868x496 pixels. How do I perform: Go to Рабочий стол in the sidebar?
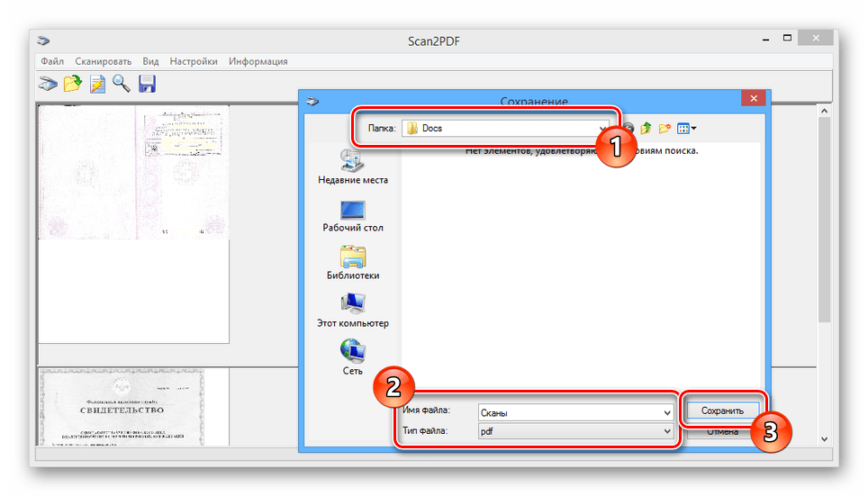[353, 216]
